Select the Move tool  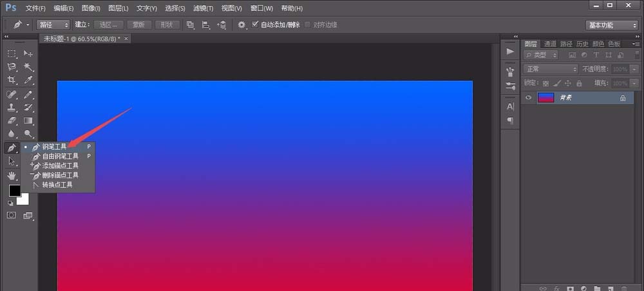28,53
